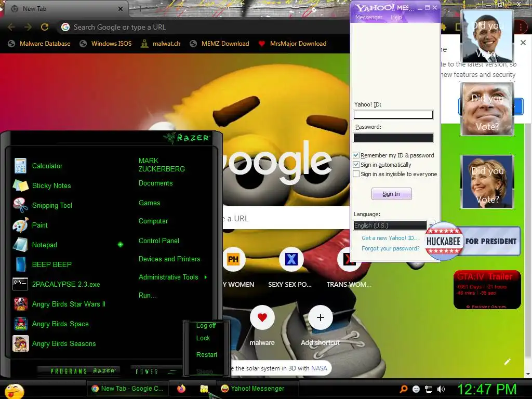Select Log off from power menu
Screen dimensions: 532x399
tap(206, 326)
